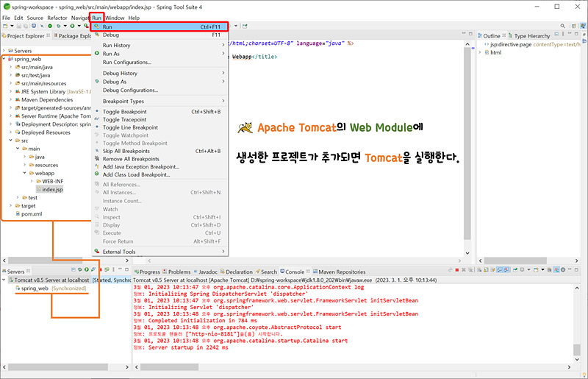Maximize the Servers panel
588x379 pixels.
coord(126,269)
